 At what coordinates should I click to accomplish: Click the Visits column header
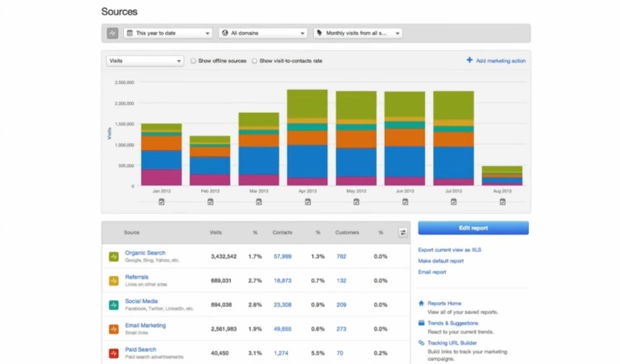coord(216,232)
